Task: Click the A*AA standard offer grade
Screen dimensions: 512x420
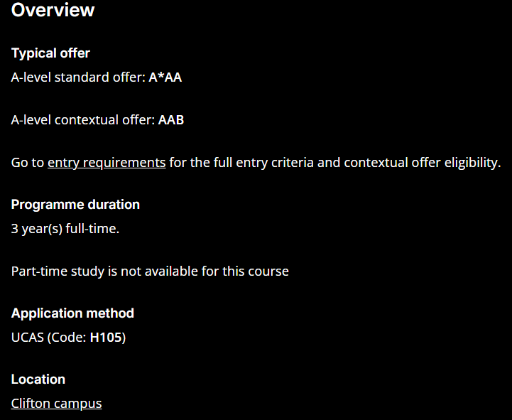Action: click(165, 77)
